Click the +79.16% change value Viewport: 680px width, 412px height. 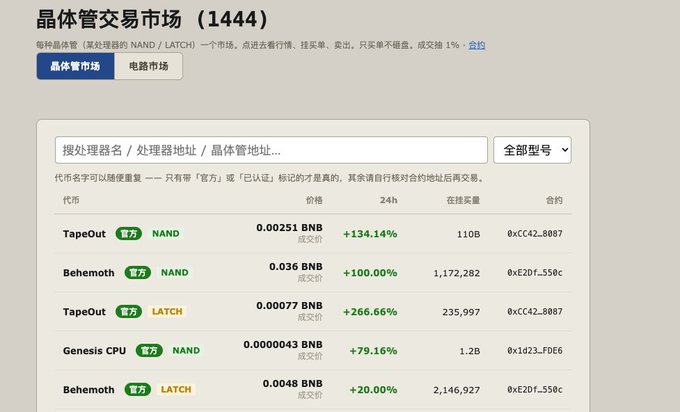point(373,351)
